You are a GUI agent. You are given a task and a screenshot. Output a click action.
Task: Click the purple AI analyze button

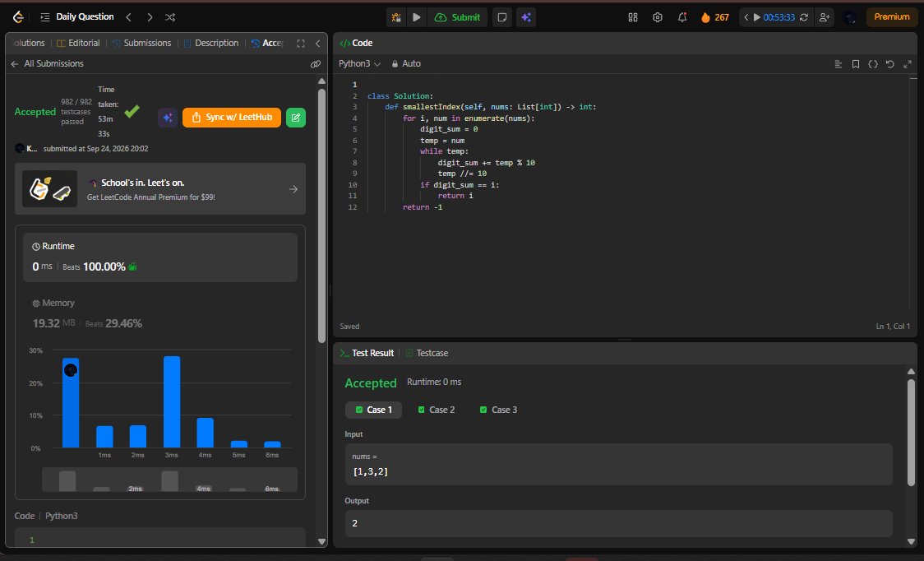pyautogui.click(x=168, y=118)
